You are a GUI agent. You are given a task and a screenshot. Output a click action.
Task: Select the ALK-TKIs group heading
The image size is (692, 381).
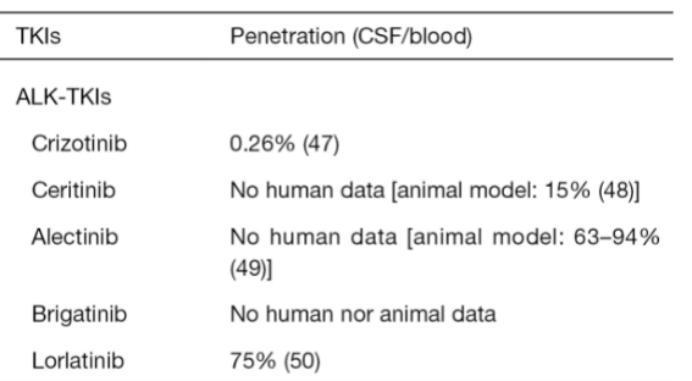pos(64,97)
